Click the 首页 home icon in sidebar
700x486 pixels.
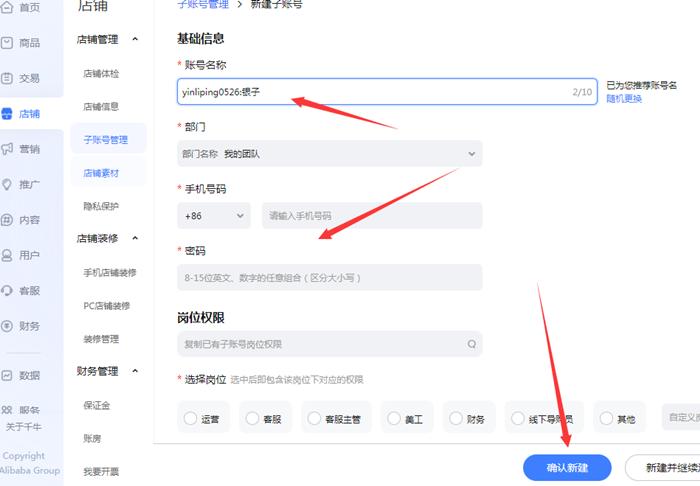click(x=8, y=8)
